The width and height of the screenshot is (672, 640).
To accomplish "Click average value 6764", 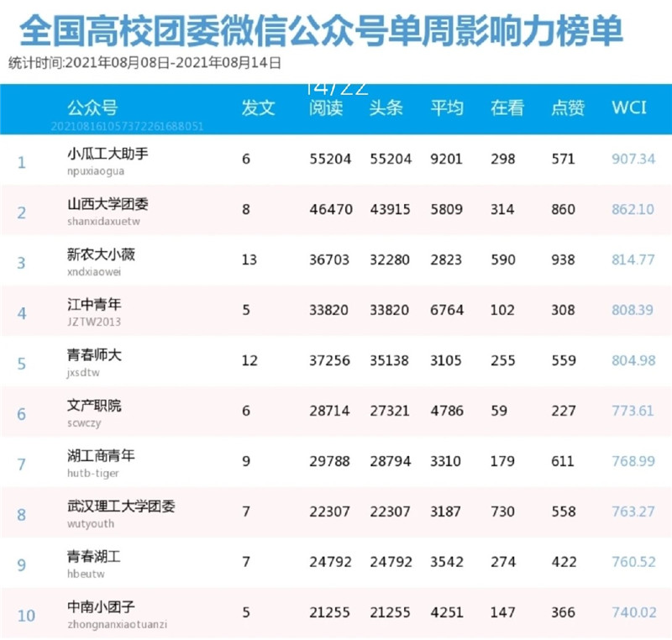I will pyautogui.click(x=447, y=310).
